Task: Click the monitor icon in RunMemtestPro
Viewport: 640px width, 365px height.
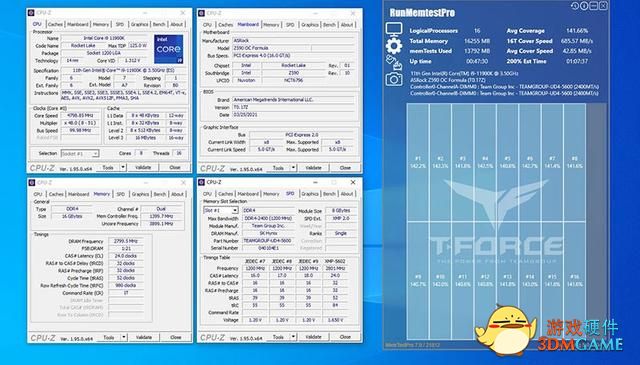Action: pos(393,29)
